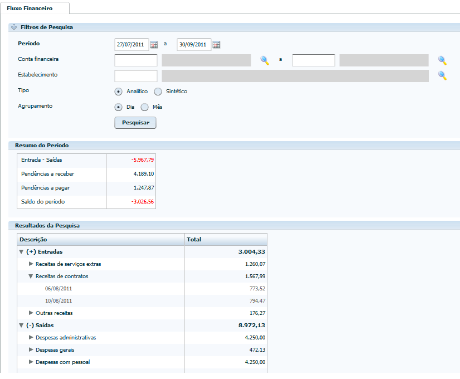Image resolution: width=460 pixels, height=379 pixels.
Task: Select the 10/08/2011 row
Action: (142, 301)
